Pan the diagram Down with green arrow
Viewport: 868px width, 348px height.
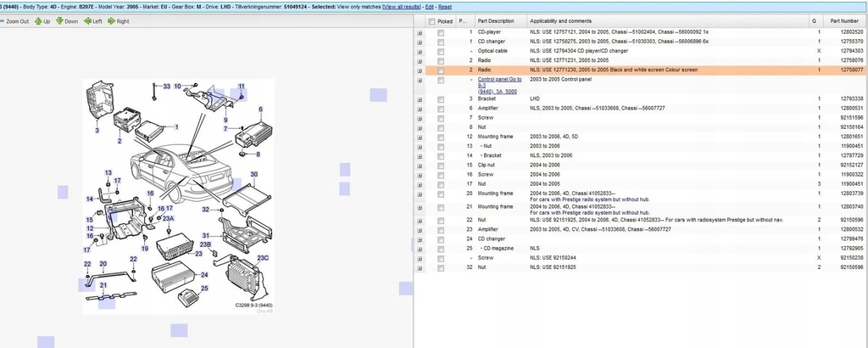click(x=67, y=21)
